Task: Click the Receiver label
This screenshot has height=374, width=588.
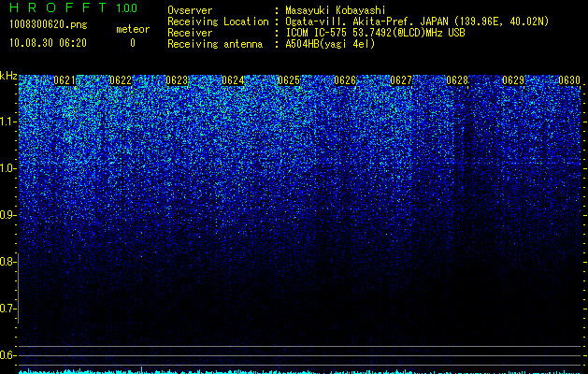Action: (190, 33)
